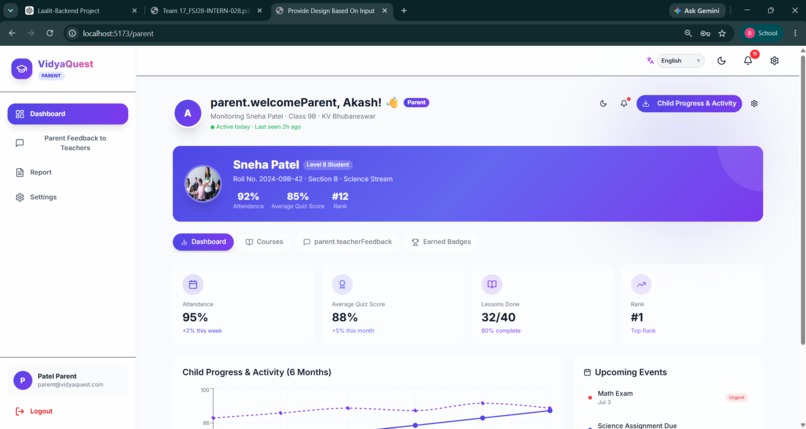Image resolution: width=806 pixels, height=429 pixels.
Task: Toggle dark mode moon icon in top bar
Action: click(721, 61)
